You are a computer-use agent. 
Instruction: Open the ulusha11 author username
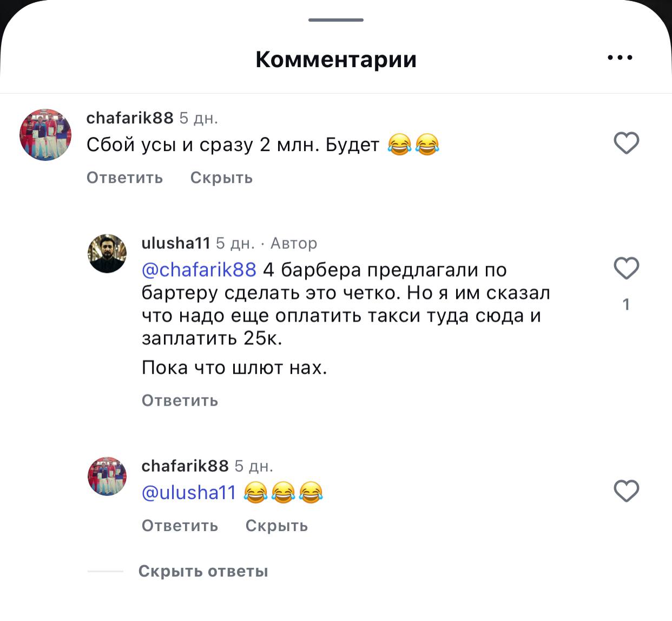point(175,243)
